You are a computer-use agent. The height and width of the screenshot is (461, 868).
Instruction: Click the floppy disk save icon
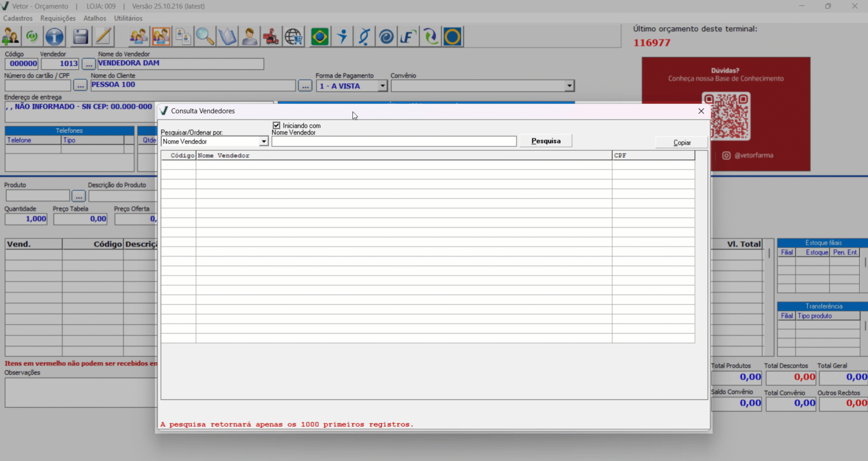tap(80, 37)
